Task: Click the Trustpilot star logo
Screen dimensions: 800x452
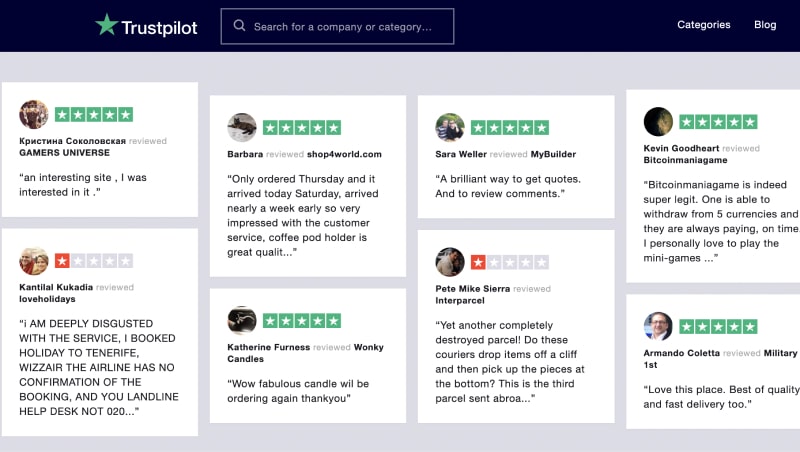Action: point(107,25)
